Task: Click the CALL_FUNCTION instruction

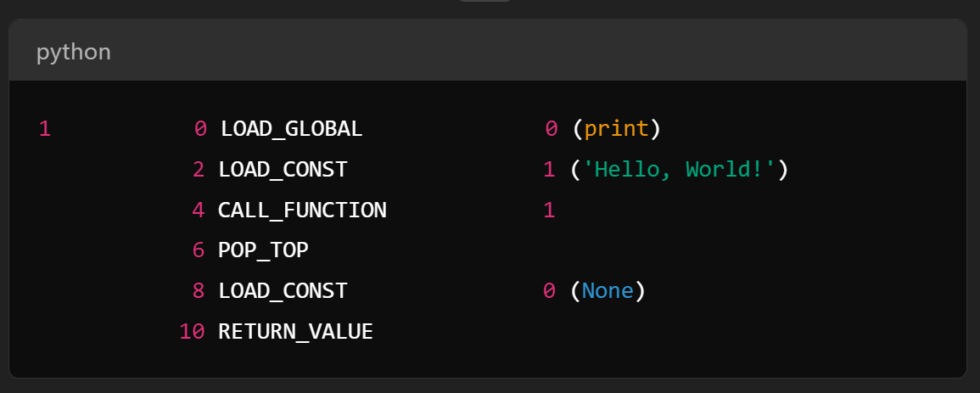Action: coord(302,210)
